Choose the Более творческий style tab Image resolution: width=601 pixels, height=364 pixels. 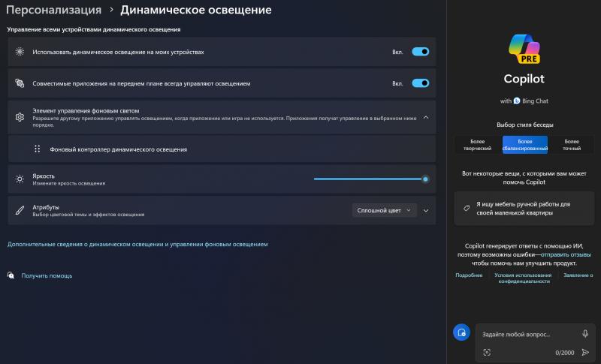[x=478, y=145]
